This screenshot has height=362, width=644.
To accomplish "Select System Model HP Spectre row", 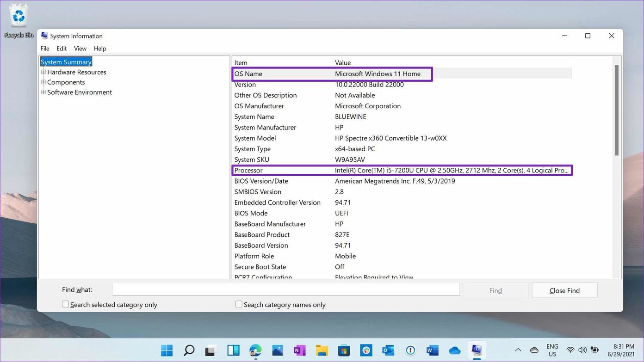I will (402, 138).
